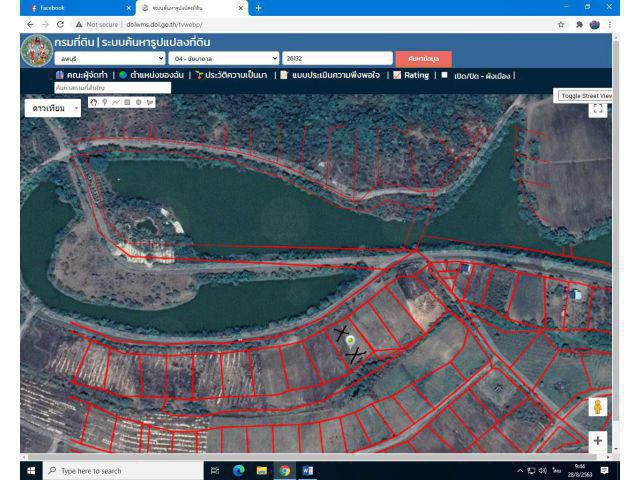Image resolution: width=640 pixels, height=480 pixels.
Task: Click the parcel number field containing 26132
Action: (x=336, y=59)
